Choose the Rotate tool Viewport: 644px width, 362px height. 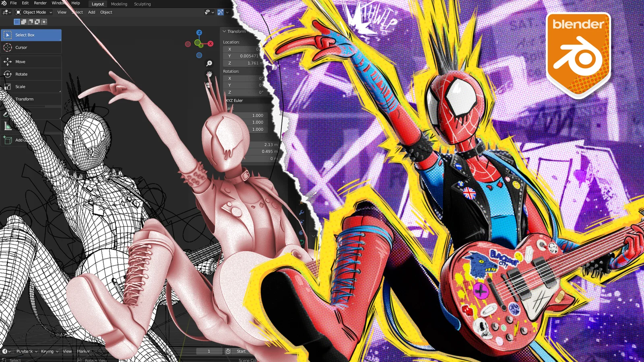(21, 74)
